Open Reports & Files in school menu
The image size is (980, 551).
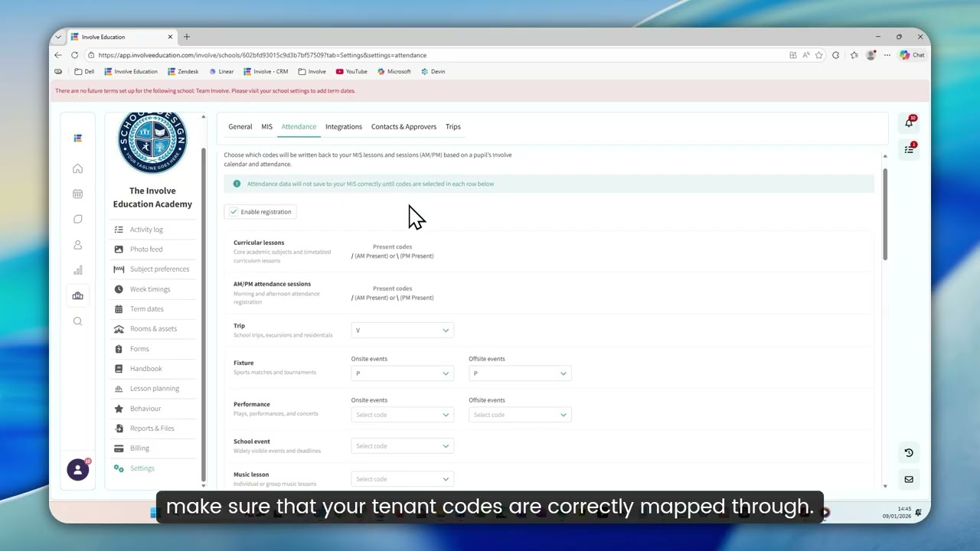tap(152, 429)
